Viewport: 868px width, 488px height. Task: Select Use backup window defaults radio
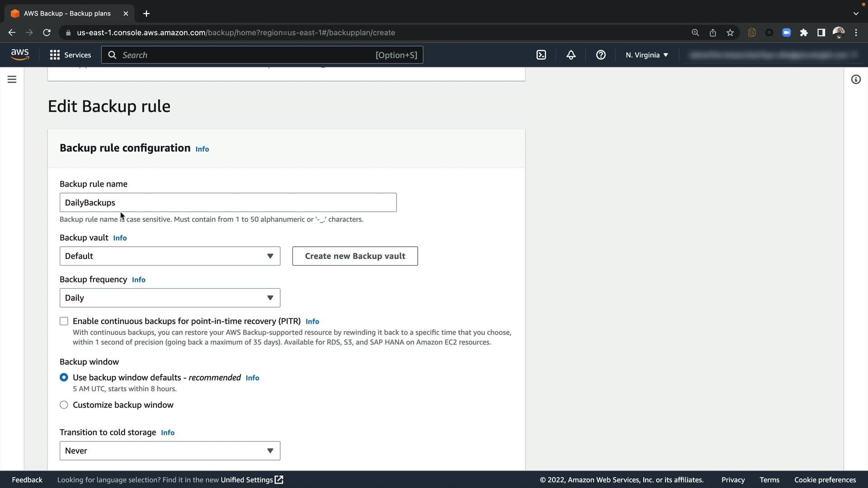point(64,377)
